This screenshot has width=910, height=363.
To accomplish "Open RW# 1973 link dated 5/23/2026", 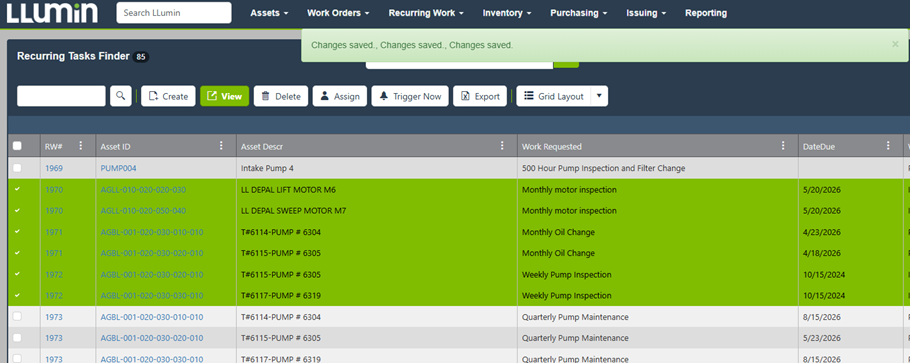I will coord(54,338).
